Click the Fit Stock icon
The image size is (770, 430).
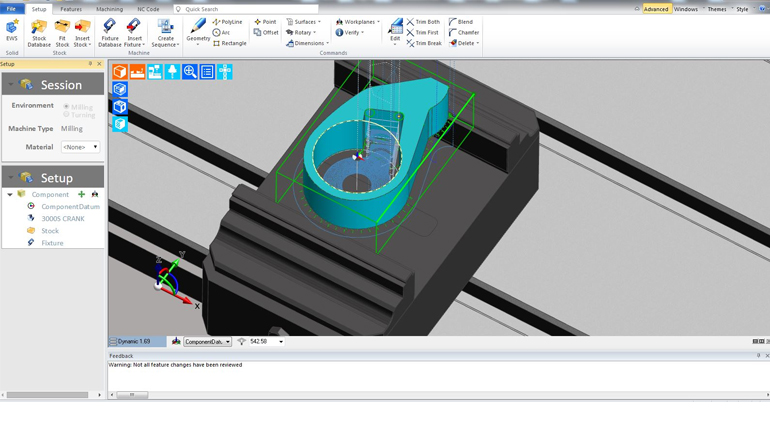62,32
